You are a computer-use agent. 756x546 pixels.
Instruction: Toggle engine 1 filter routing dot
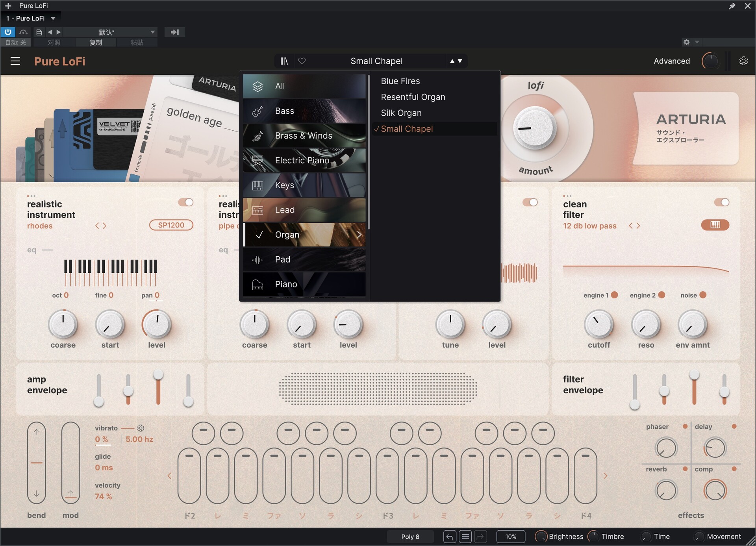point(614,295)
